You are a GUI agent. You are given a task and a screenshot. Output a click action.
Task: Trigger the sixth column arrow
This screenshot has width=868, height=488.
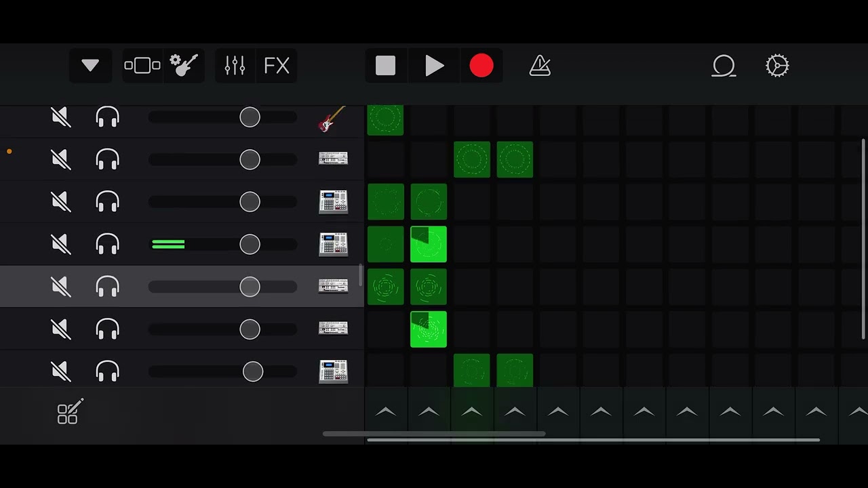click(x=601, y=411)
